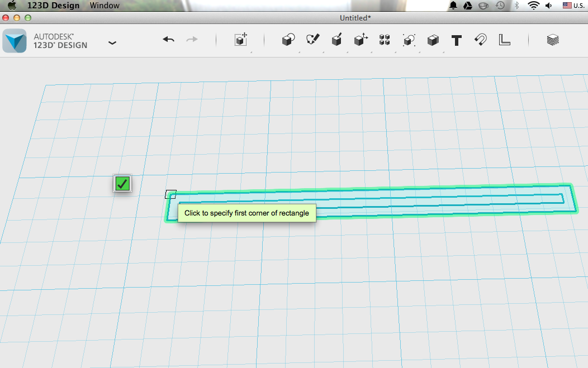This screenshot has height=368, width=588.
Task: Open the Combine tool menu
Action: (x=433, y=40)
